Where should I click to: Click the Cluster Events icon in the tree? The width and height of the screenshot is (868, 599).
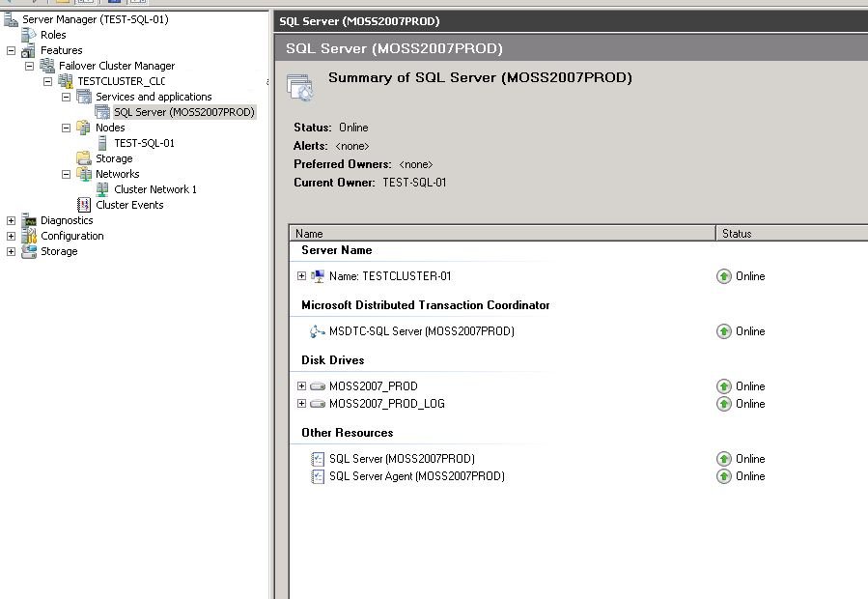[84, 204]
